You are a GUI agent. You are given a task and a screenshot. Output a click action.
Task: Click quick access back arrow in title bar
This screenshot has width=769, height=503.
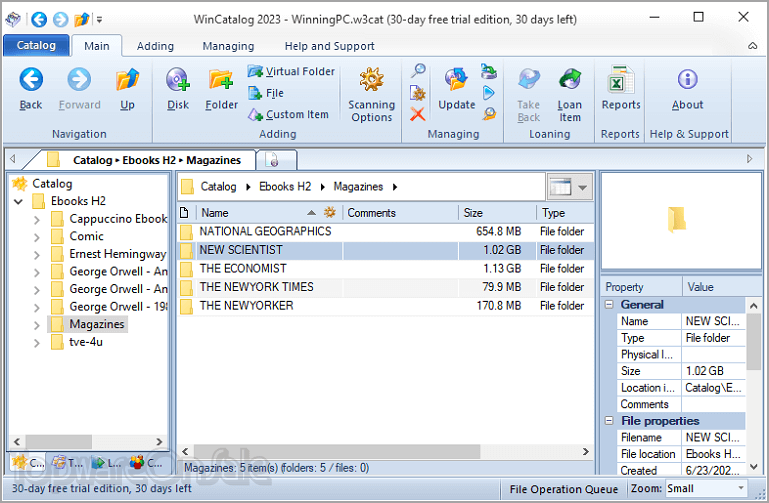pyautogui.click(x=39, y=20)
